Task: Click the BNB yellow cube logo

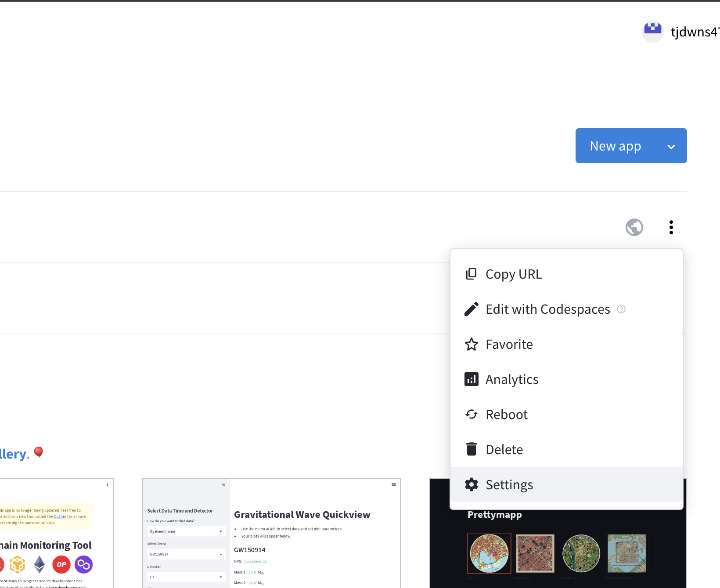Action: [x=18, y=565]
